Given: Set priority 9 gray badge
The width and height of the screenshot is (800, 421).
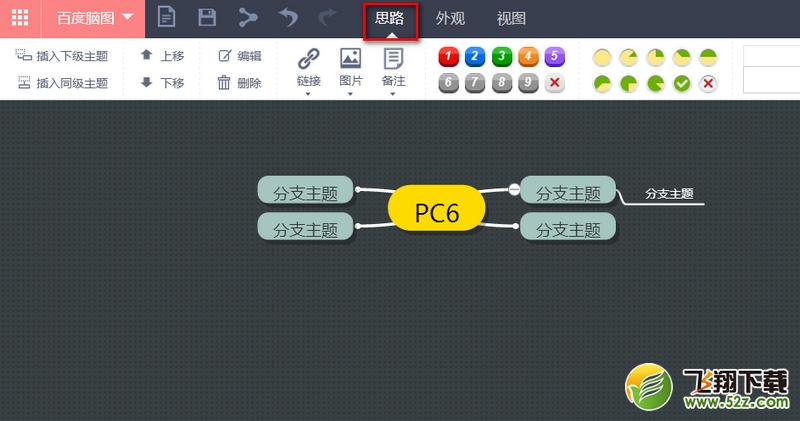Looking at the screenshot, I should pyautogui.click(x=528, y=83).
